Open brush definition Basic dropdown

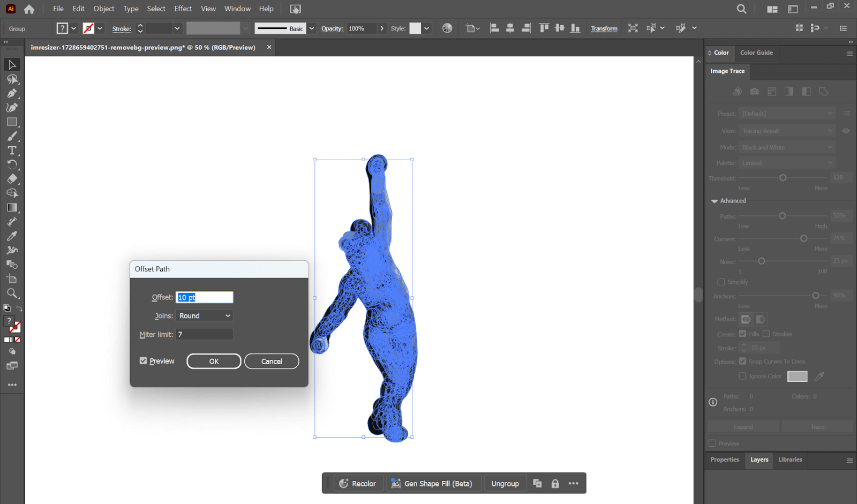coord(312,28)
